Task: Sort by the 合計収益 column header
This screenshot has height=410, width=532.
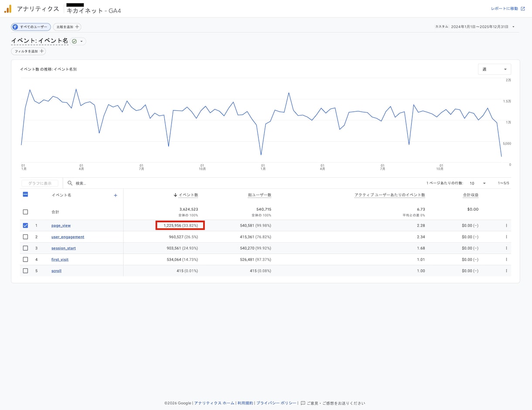Action: coord(471,195)
